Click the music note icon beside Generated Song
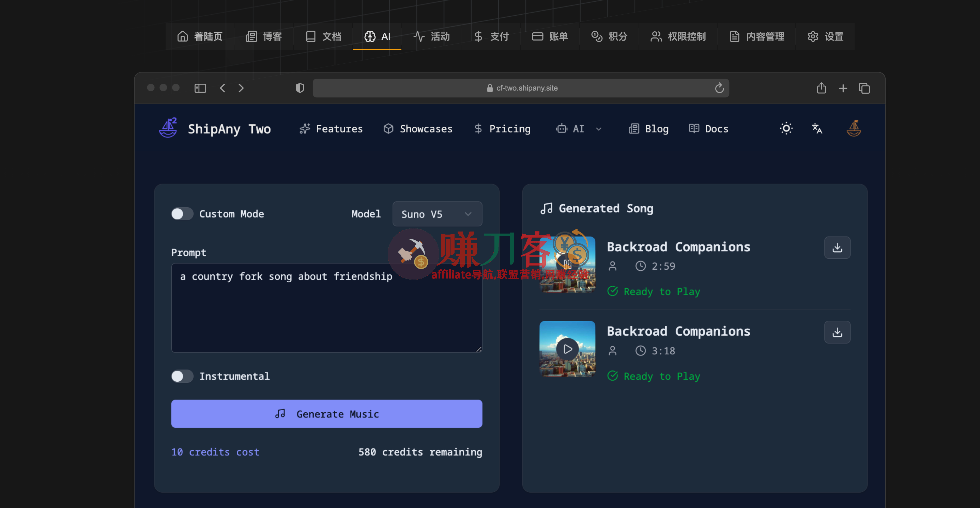The width and height of the screenshot is (980, 508). [x=546, y=208]
